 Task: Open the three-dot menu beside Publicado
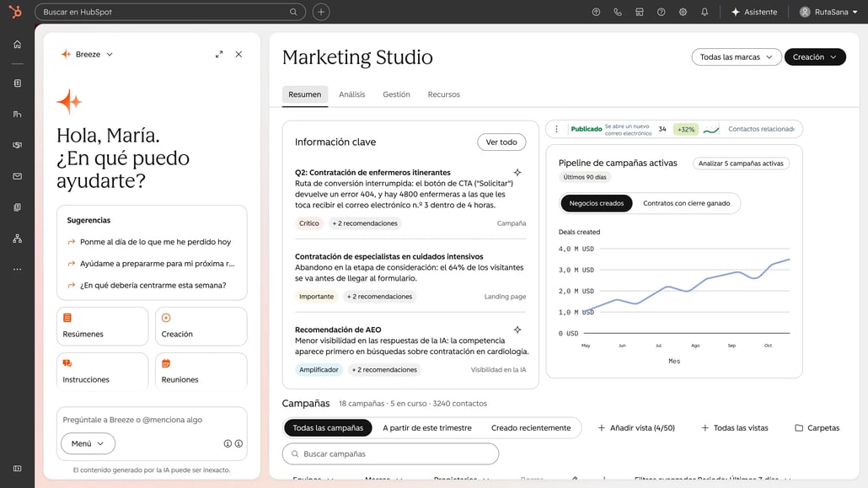click(x=556, y=129)
